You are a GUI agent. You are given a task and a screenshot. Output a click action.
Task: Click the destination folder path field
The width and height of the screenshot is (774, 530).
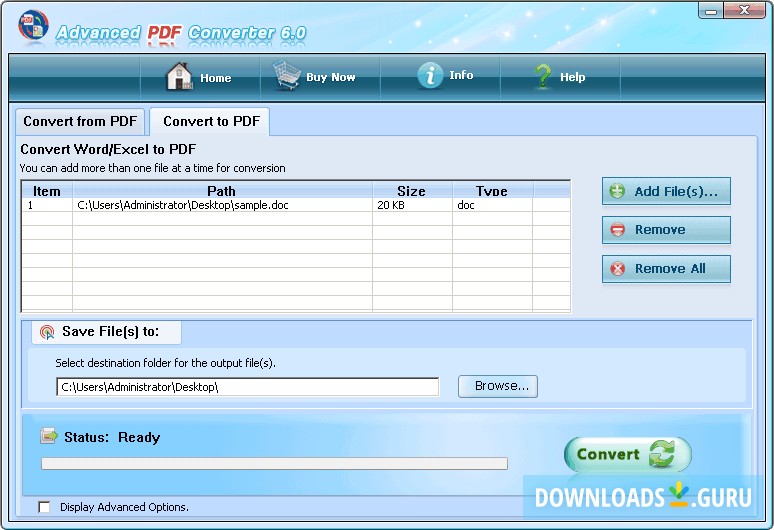(x=248, y=387)
